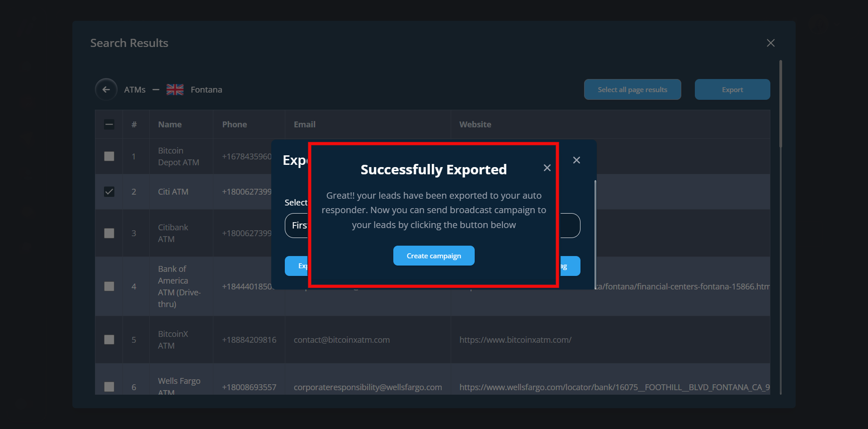Select the Citibank ATM row checkbox
The image size is (868, 429).
coord(109,233)
